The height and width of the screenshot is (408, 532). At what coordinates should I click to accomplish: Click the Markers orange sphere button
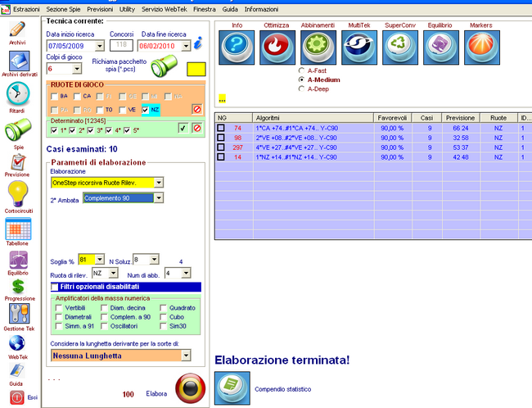point(482,48)
